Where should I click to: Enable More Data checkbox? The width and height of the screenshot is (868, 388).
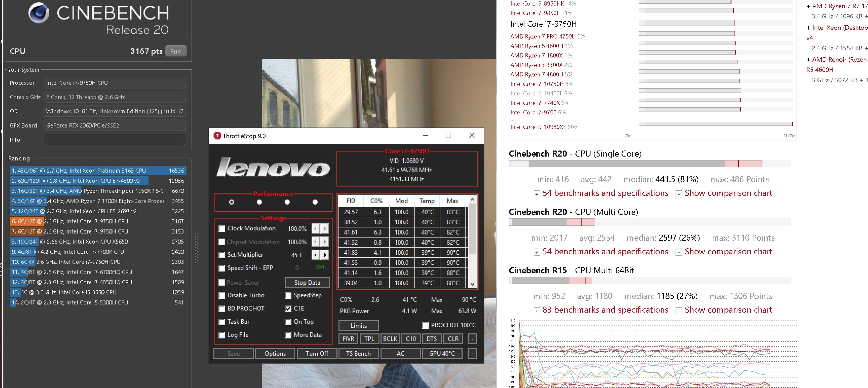(x=288, y=335)
